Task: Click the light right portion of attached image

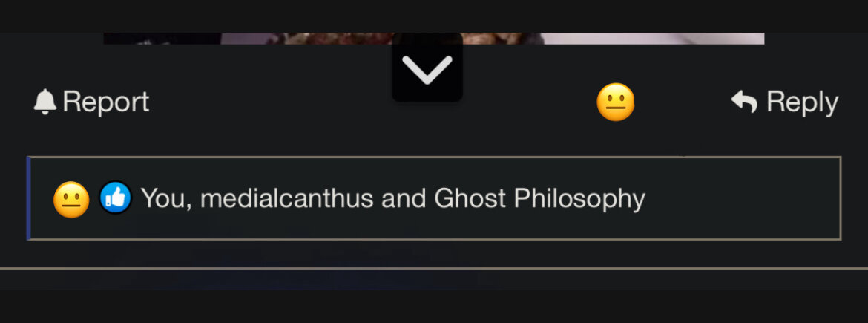Action: [653, 38]
